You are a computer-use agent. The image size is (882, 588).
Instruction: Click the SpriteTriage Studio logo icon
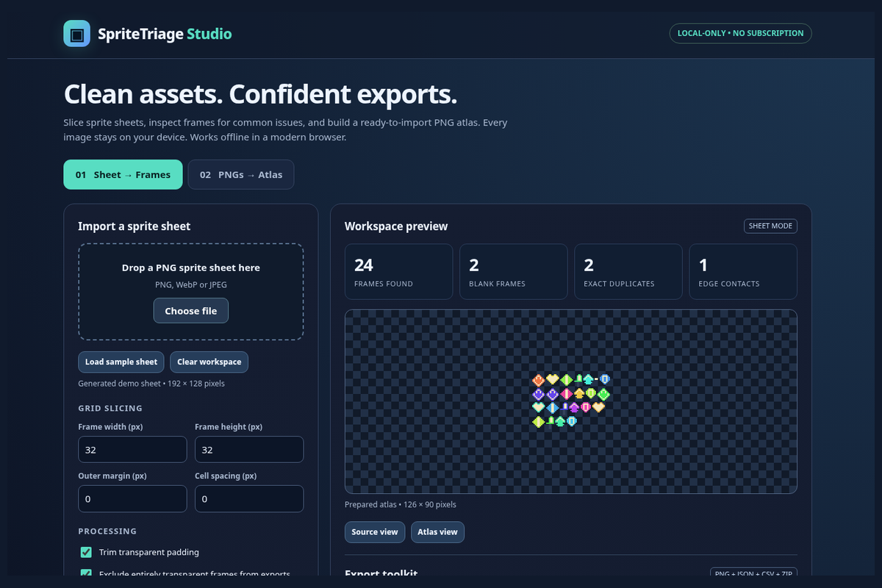(x=77, y=34)
